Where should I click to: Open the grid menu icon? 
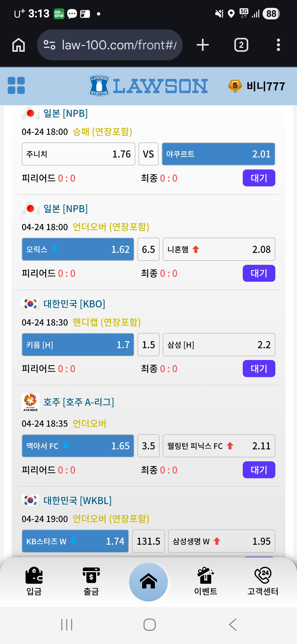point(16,85)
